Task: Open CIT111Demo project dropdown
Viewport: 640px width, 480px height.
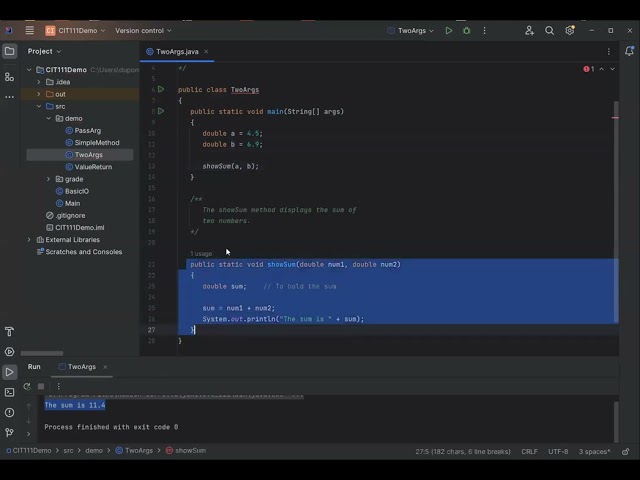Action: point(75,31)
